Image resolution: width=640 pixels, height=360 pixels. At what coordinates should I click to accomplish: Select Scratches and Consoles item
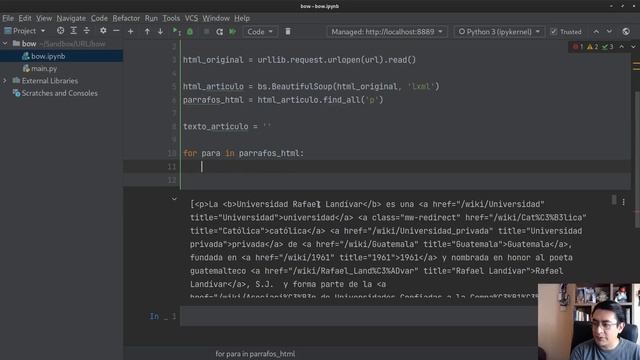(60, 93)
